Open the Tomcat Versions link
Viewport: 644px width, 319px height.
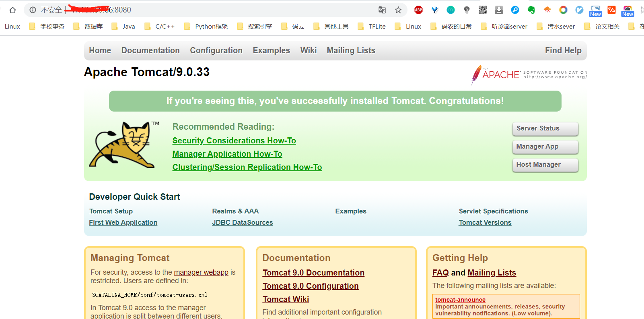485,222
